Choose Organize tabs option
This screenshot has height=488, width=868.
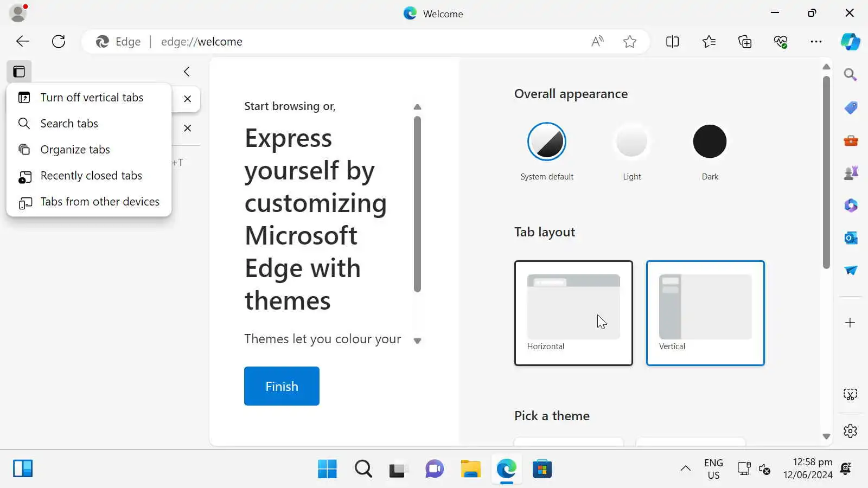click(89, 150)
